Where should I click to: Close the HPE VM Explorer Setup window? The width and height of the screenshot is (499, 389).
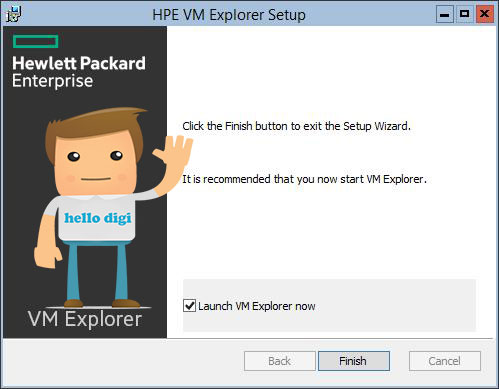[484, 14]
